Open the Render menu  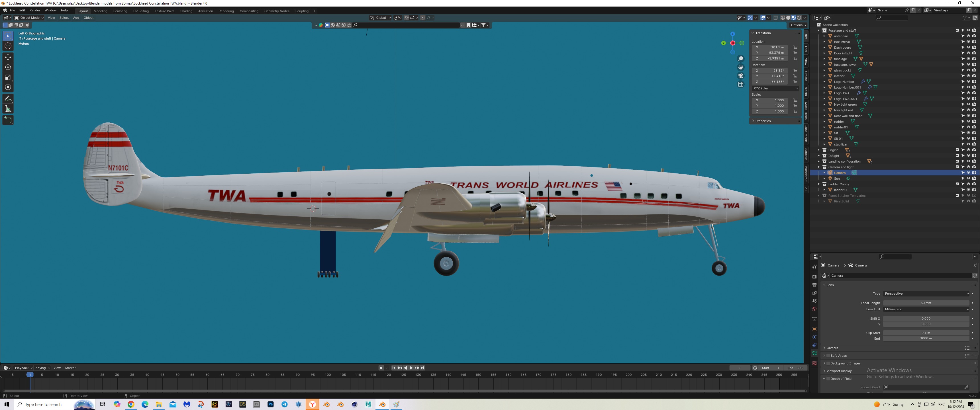point(35,10)
